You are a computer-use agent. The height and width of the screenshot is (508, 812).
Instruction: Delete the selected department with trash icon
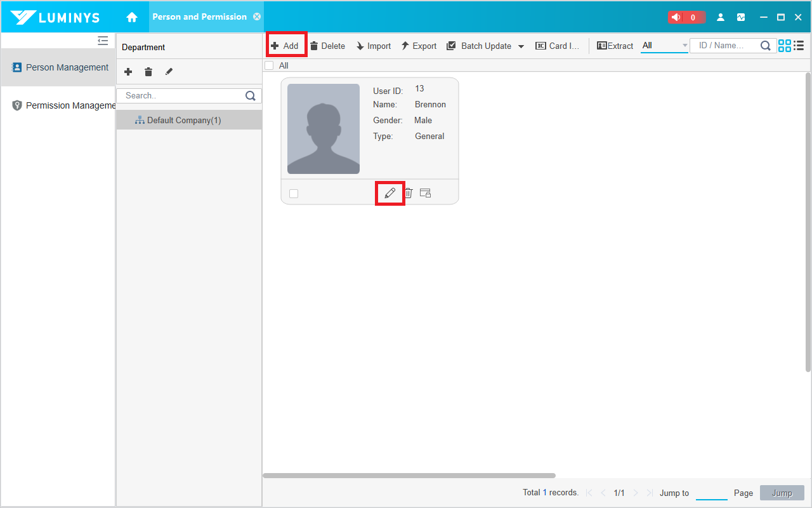148,72
